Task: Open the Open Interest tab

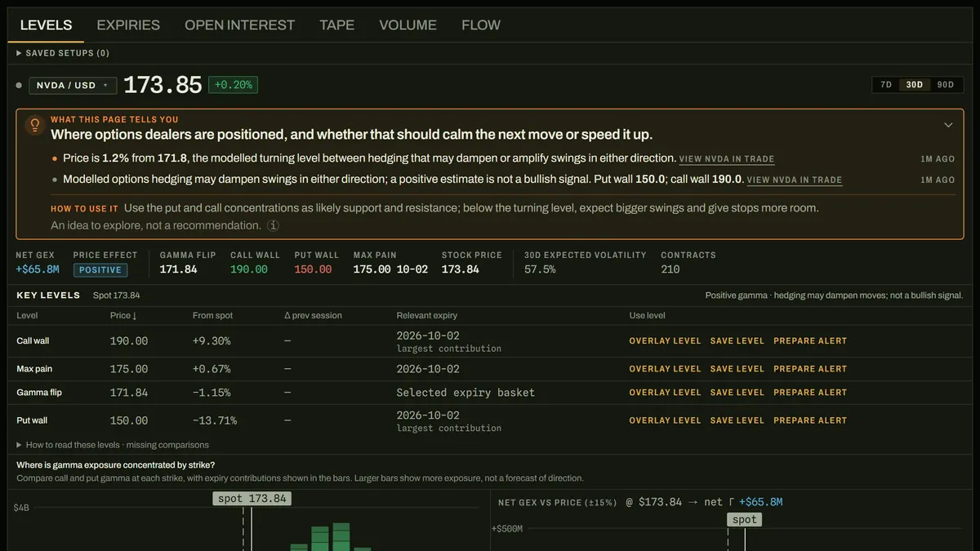Action: pos(239,25)
